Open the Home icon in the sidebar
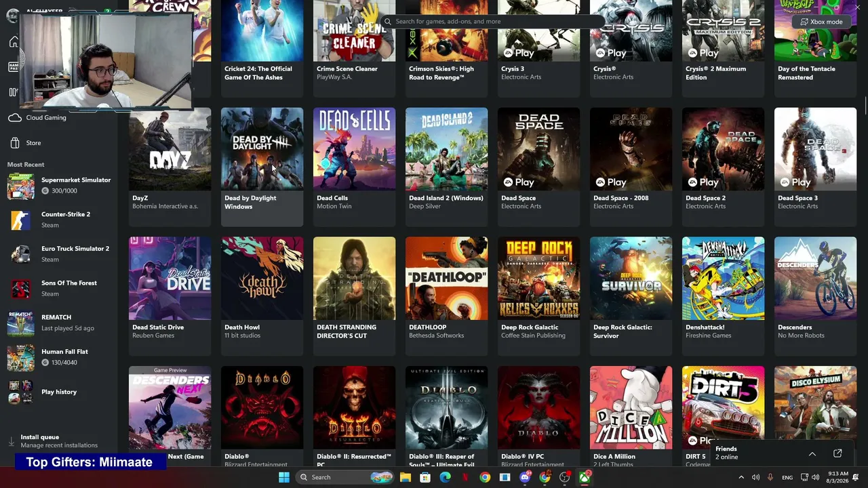Screen dimensions: 868x488 pyautogui.click(x=14, y=42)
